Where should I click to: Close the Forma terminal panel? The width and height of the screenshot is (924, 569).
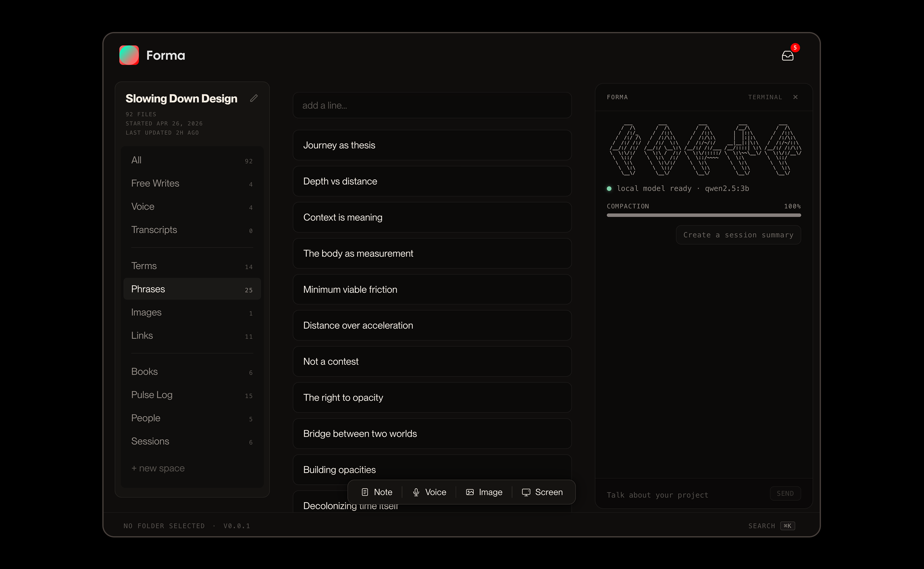click(x=795, y=97)
